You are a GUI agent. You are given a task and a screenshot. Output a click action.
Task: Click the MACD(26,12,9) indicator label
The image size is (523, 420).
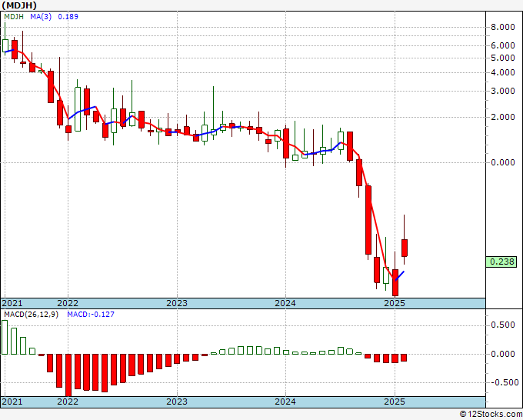pyautogui.click(x=31, y=315)
